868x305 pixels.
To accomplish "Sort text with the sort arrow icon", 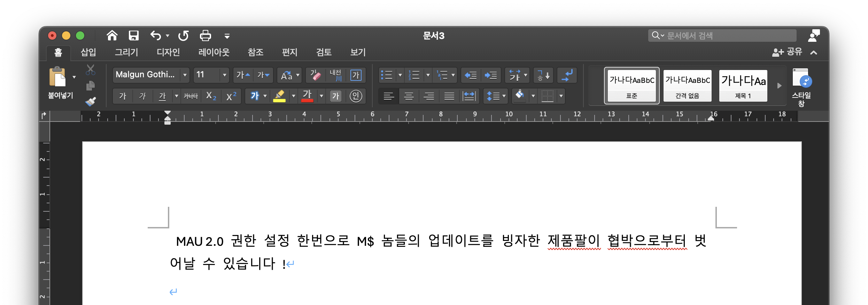I will tap(543, 75).
